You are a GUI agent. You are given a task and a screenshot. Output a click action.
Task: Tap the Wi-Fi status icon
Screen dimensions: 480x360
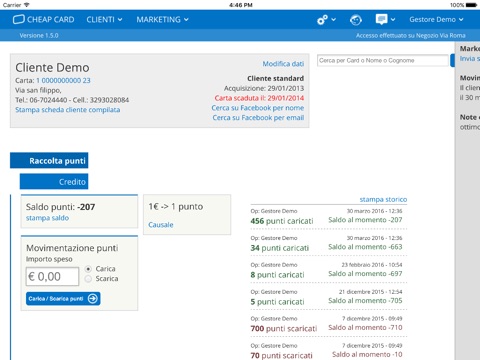click(x=27, y=5)
